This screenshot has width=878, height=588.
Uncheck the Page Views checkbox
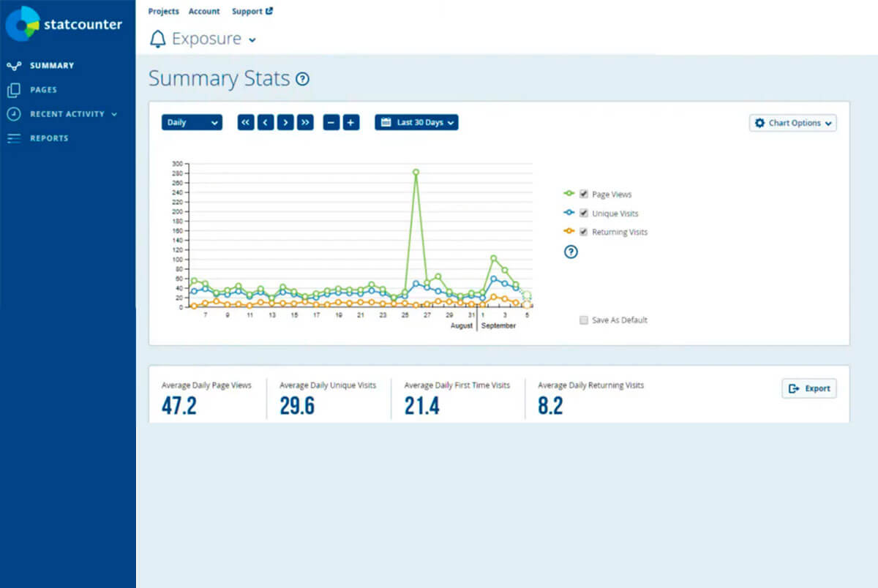pyautogui.click(x=583, y=194)
